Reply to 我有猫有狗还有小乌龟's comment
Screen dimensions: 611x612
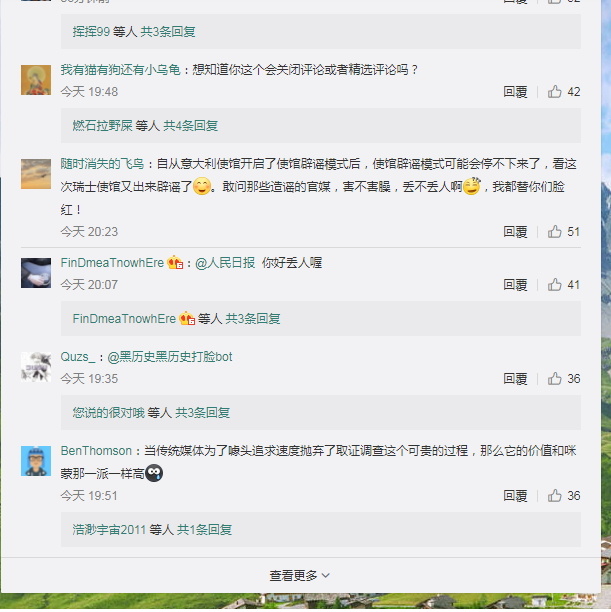pyautogui.click(x=515, y=92)
